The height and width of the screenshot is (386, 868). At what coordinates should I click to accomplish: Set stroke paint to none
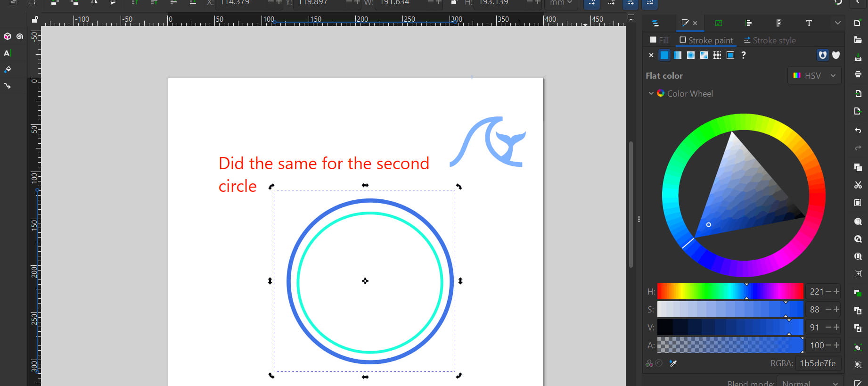pyautogui.click(x=651, y=55)
